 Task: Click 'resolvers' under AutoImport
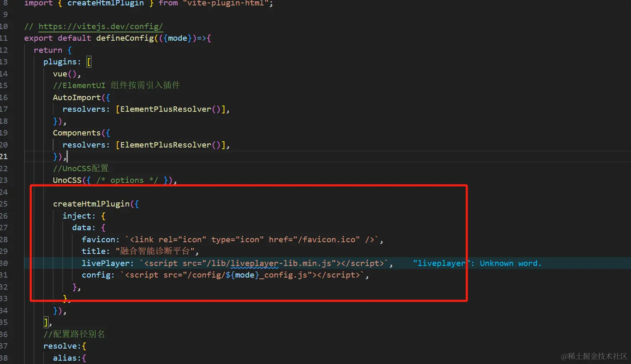(x=84, y=109)
